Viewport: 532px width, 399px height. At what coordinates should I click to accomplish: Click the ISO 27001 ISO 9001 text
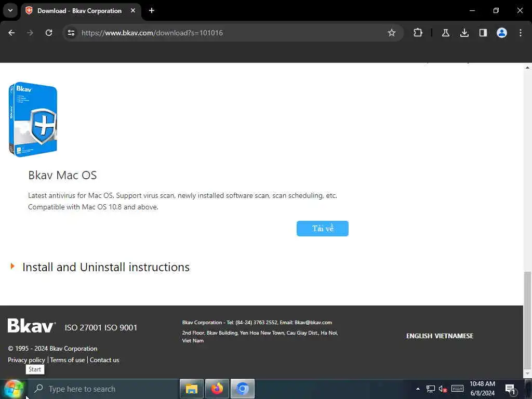point(101,327)
